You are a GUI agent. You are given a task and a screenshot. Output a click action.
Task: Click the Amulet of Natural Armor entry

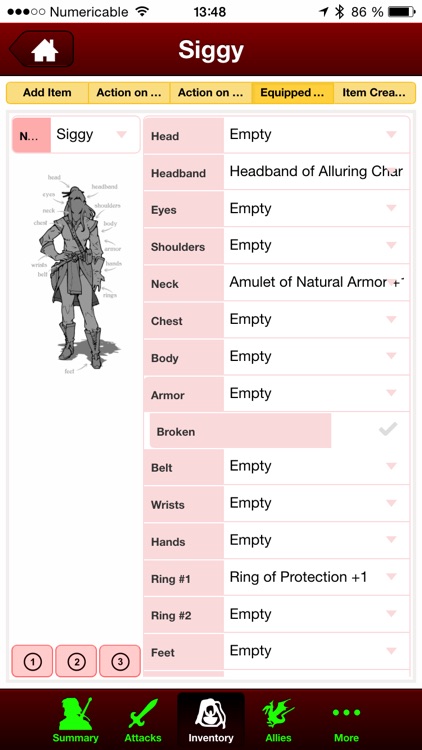point(316,283)
